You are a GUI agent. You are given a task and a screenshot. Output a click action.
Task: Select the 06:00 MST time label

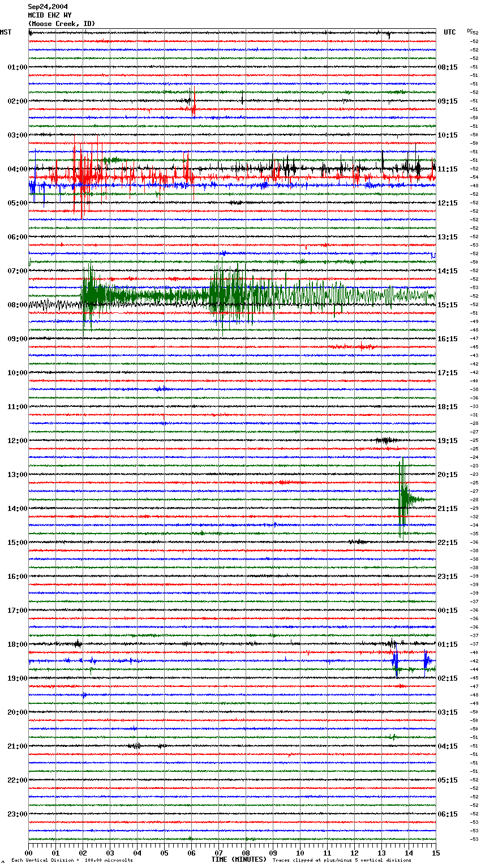point(18,237)
